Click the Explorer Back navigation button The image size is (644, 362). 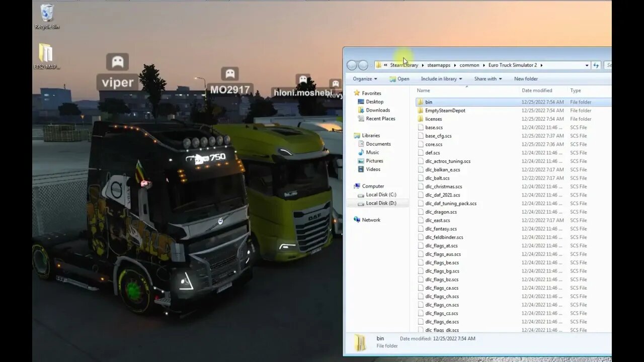352,65
